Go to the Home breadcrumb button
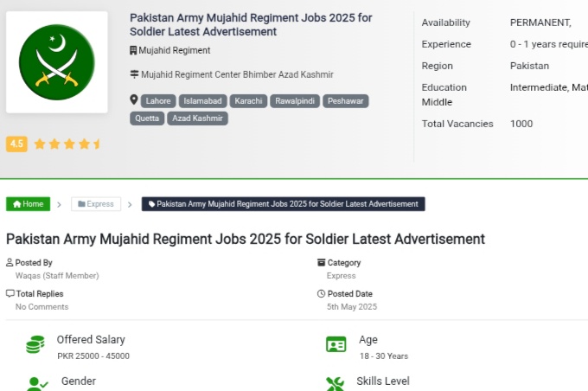Screen dimensions: 588x391 tap(29, 204)
